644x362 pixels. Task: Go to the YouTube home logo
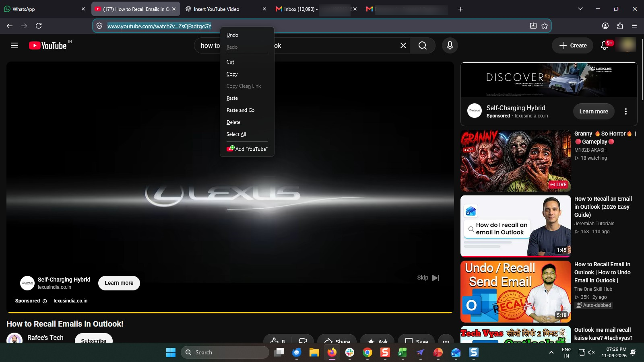pos(48,45)
